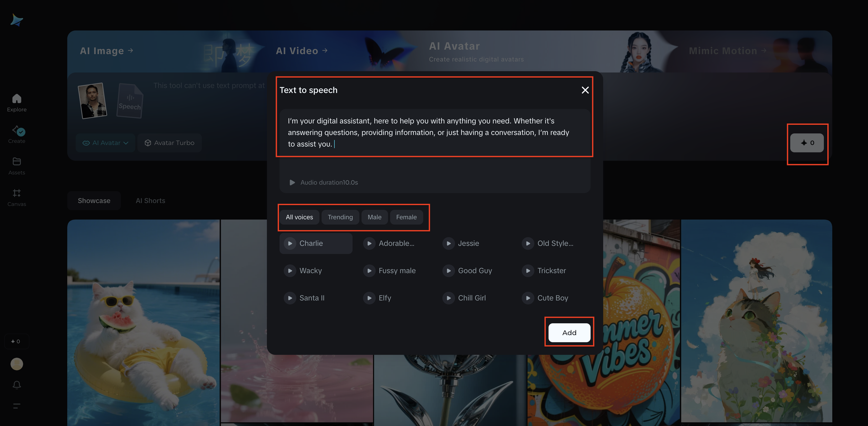Open the Avatar Turbo model selector
The height and width of the screenshot is (426, 868).
click(x=169, y=143)
